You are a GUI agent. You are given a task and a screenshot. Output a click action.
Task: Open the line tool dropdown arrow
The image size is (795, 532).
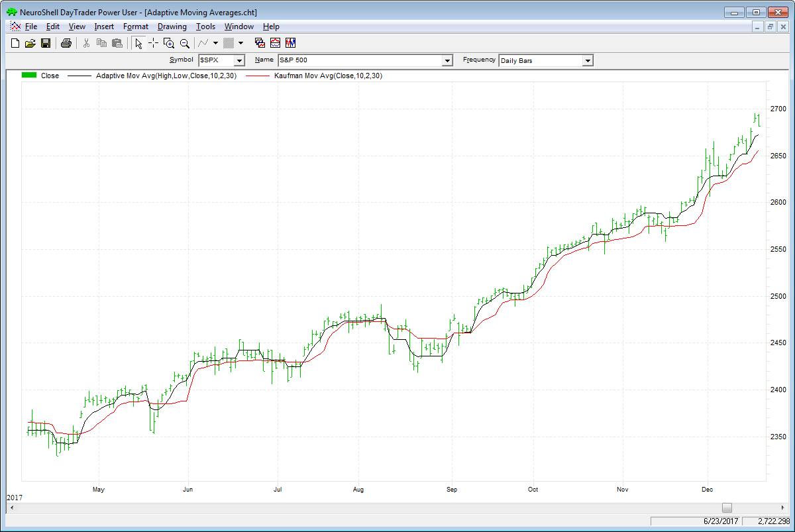click(x=215, y=43)
